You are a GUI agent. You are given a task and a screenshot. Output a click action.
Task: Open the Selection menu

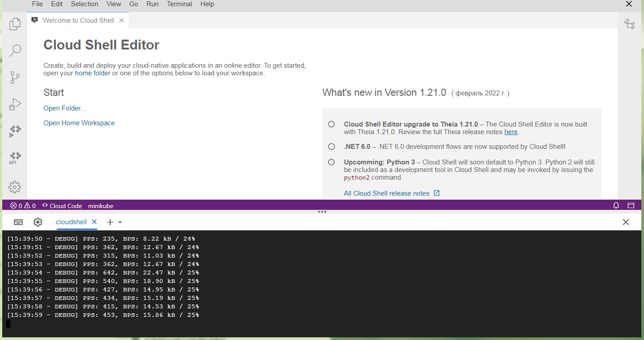click(x=85, y=4)
